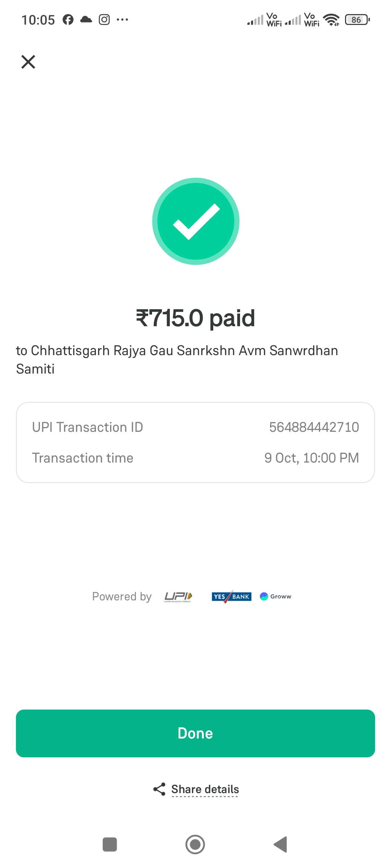391x868 pixels.
Task: Tap the green success checkmark icon
Action: click(196, 221)
